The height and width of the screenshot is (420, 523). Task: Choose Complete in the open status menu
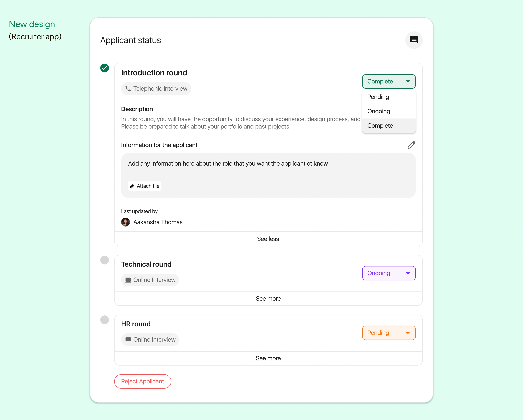point(380,126)
